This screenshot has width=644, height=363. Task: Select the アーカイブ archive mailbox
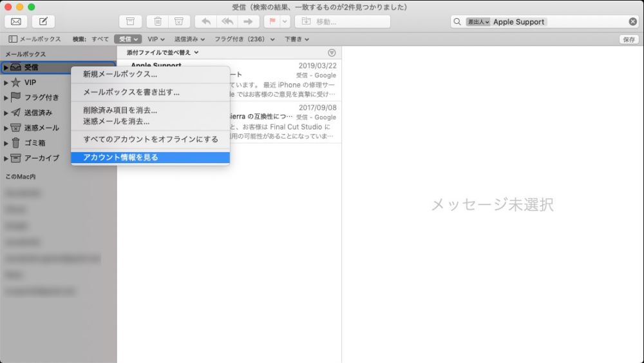click(41, 158)
